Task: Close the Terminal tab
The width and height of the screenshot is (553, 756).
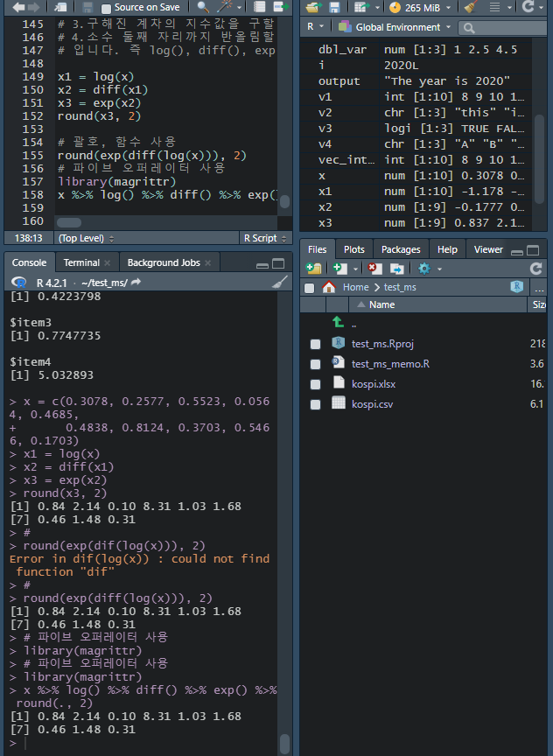Action: [107, 262]
